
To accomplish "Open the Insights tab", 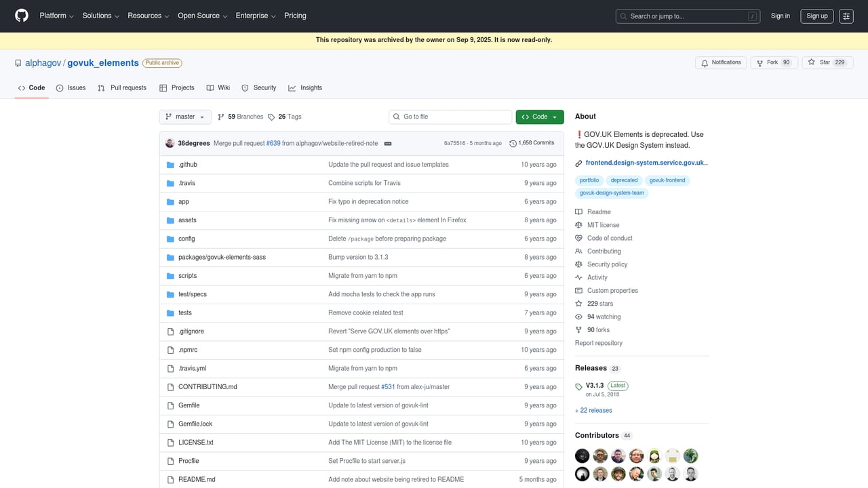I will (x=305, y=87).
